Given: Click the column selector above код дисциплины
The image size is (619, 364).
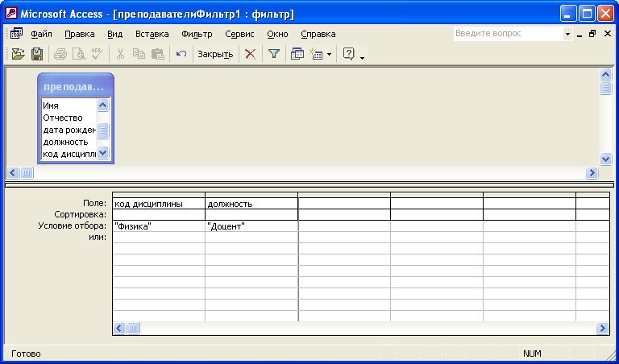Looking at the screenshot, I should pos(159,195).
